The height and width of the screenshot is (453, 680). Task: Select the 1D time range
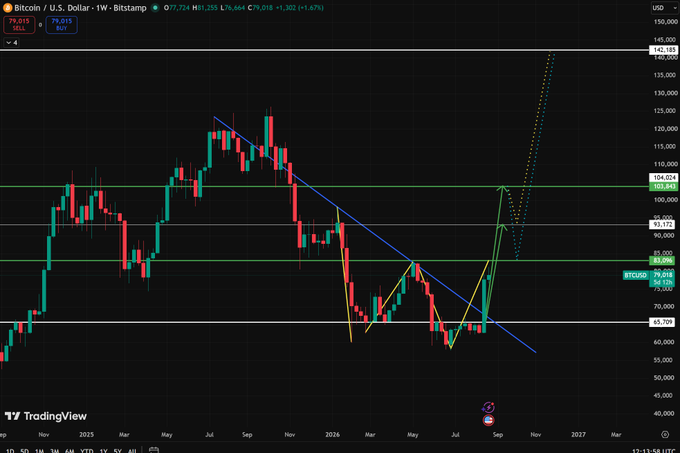click(9, 450)
